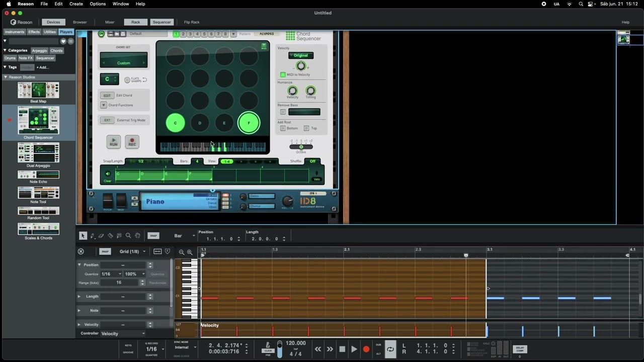Screen dimensions: 644x362
Task: Toggle the Shuffle Off button
Action: pos(312,161)
